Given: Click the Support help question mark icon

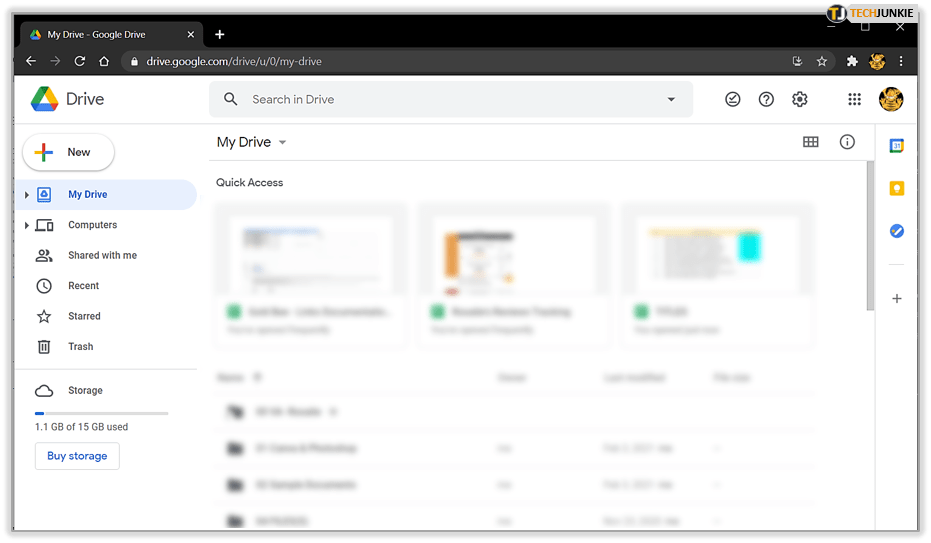Looking at the screenshot, I should click(x=766, y=99).
